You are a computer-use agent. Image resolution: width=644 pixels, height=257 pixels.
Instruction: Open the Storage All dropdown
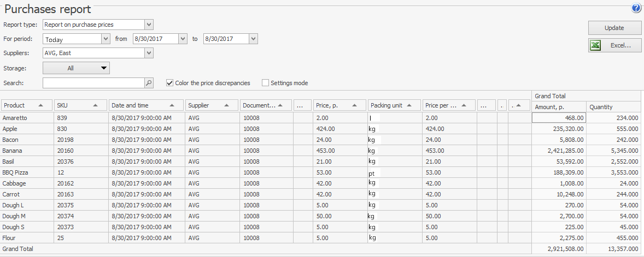tap(76, 68)
